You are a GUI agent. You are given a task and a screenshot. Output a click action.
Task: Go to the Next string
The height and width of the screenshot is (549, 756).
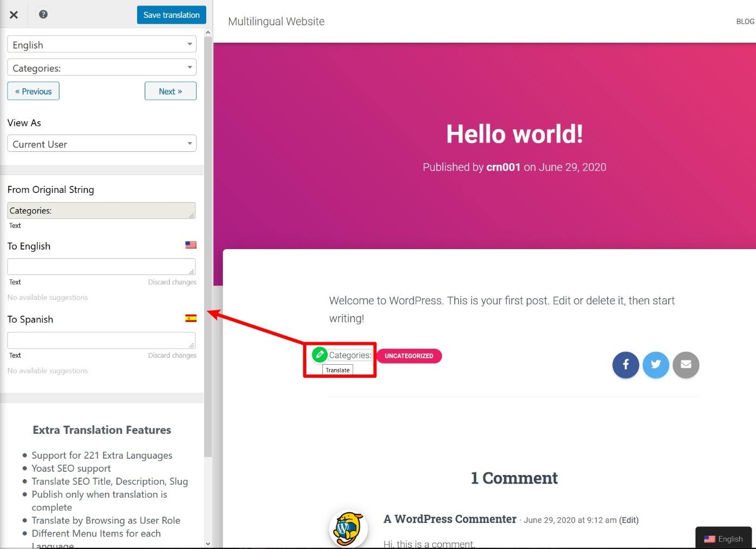tap(170, 91)
